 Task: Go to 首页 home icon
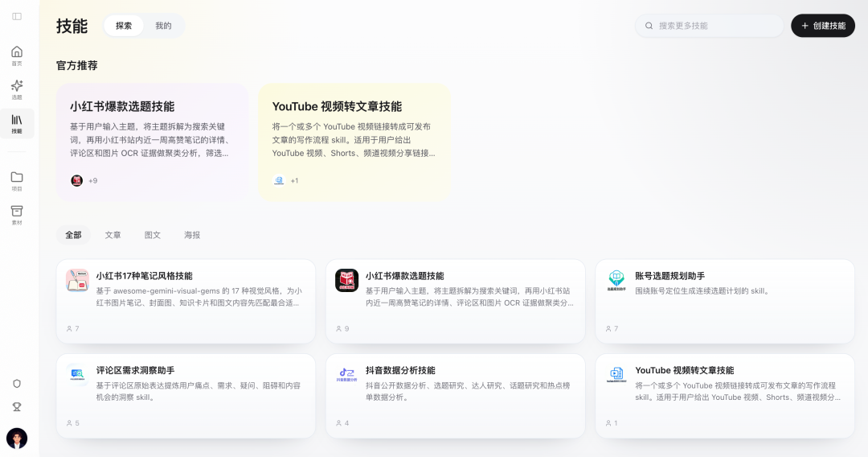[17, 52]
